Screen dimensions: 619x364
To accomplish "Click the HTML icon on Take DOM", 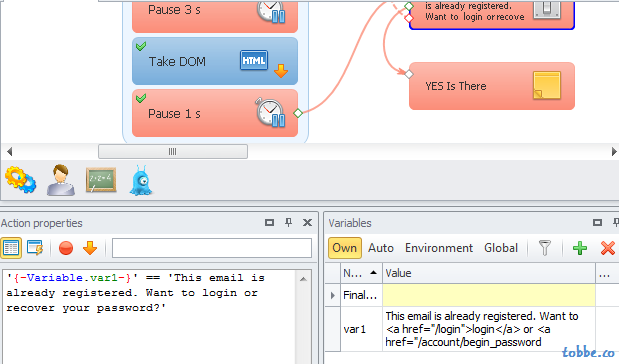I will point(254,60).
